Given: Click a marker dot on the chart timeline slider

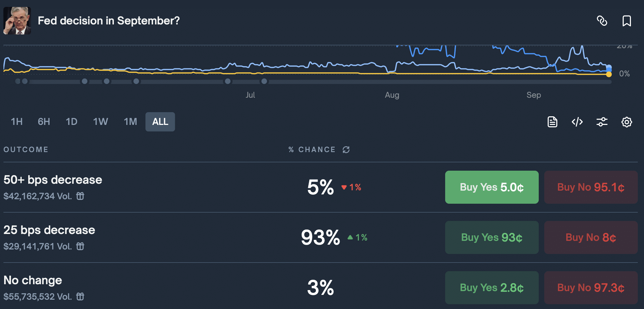Looking at the screenshot, I should 85,81.
